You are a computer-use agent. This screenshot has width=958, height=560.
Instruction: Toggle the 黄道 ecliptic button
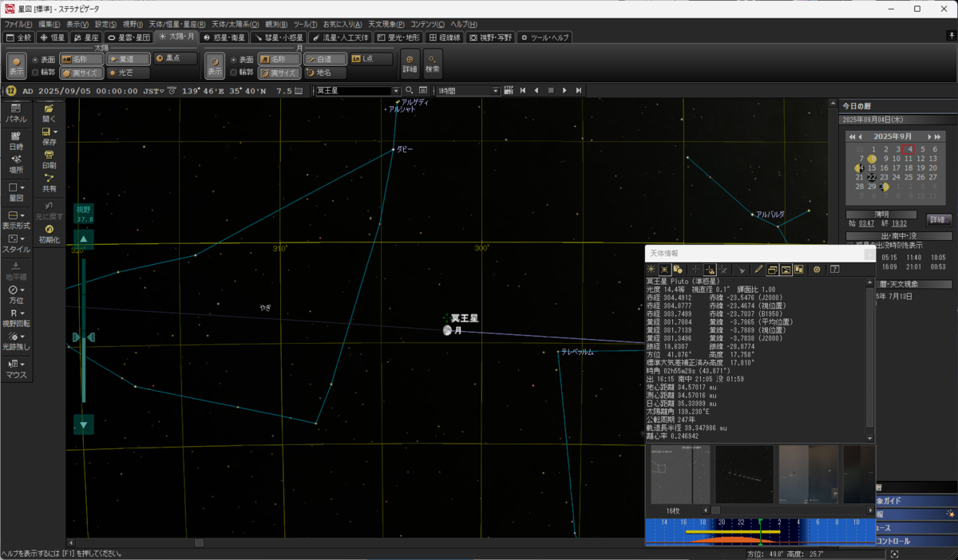(x=129, y=59)
